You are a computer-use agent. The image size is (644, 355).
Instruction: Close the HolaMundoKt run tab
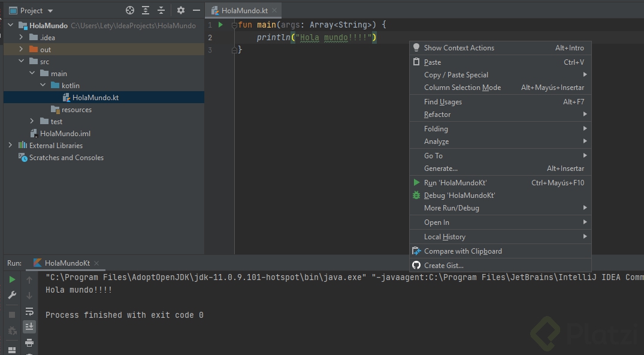(96, 263)
